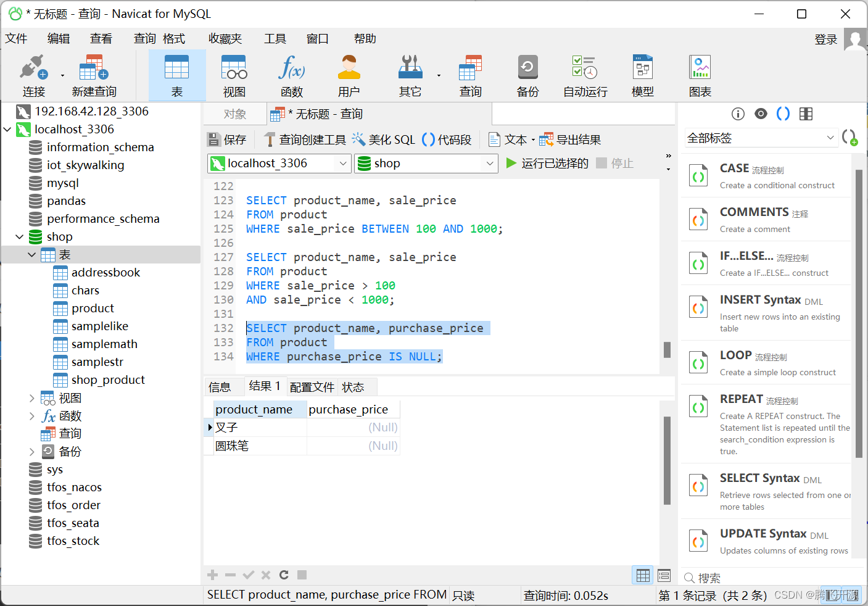868x606 pixels.
Task: Open the database dropdown showing shop
Action: (x=426, y=164)
